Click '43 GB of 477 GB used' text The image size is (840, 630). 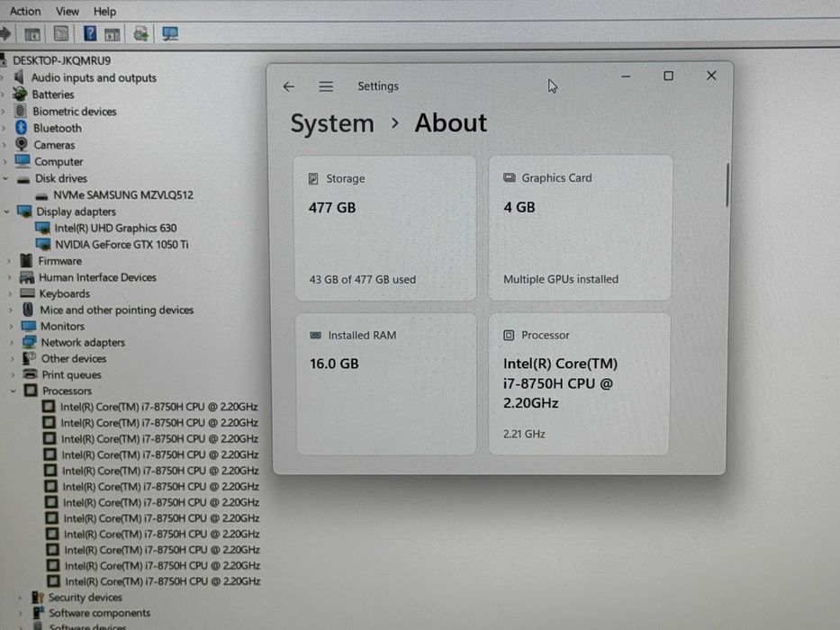pos(362,280)
